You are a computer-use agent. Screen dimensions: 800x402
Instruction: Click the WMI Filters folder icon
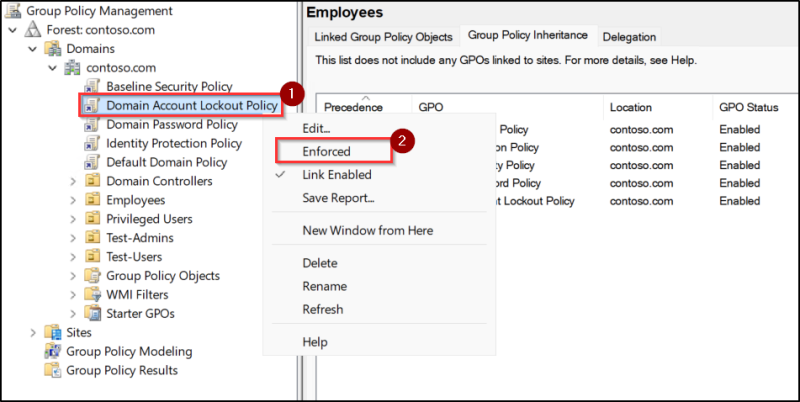pyautogui.click(x=92, y=294)
